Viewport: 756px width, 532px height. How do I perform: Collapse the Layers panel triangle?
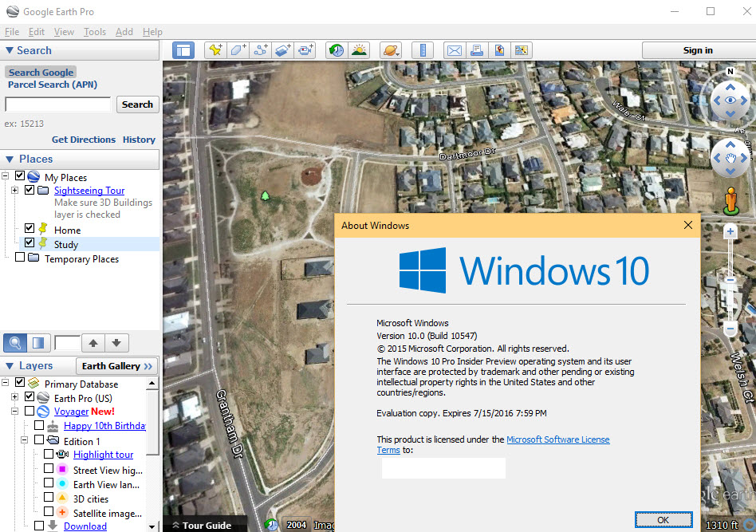tap(9, 365)
